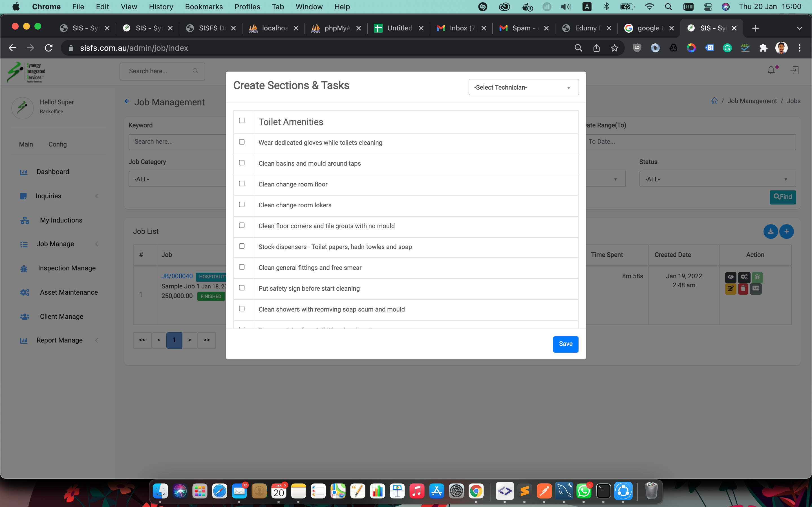812x507 pixels.
Task: Open the Status -ALL- dropdown
Action: click(x=717, y=179)
